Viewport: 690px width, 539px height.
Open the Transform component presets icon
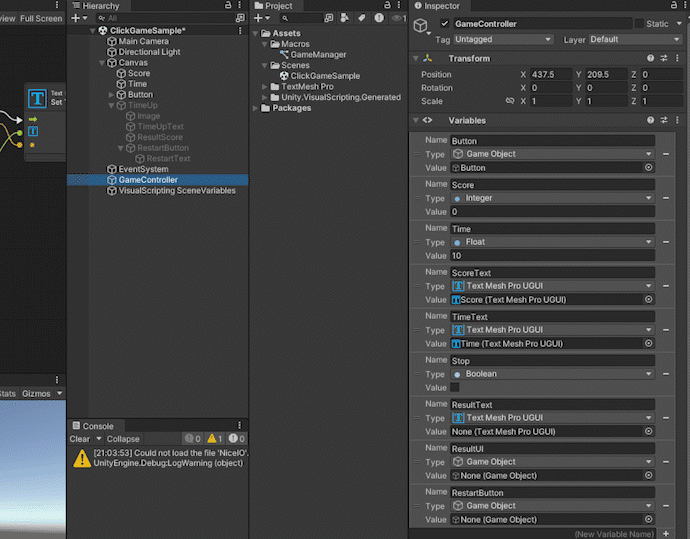pyautogui.click(x=664, y=58)
